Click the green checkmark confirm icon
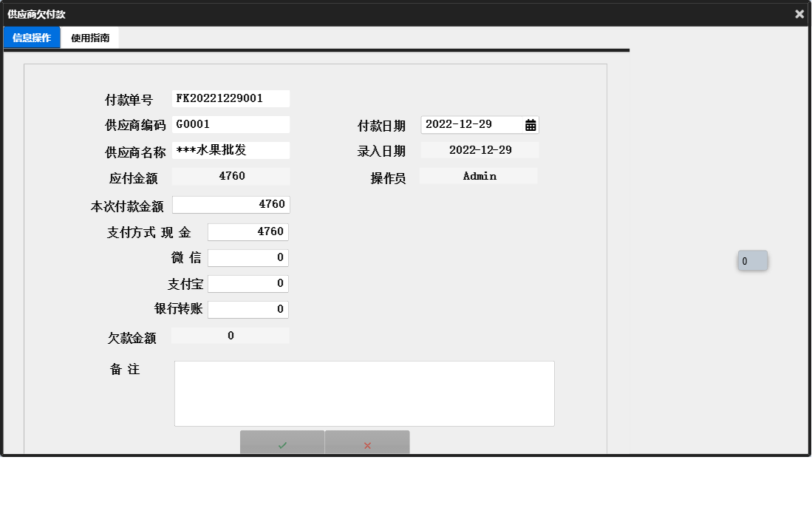The width and height of the screenshot is (812, 508). [x=282, y=444]
